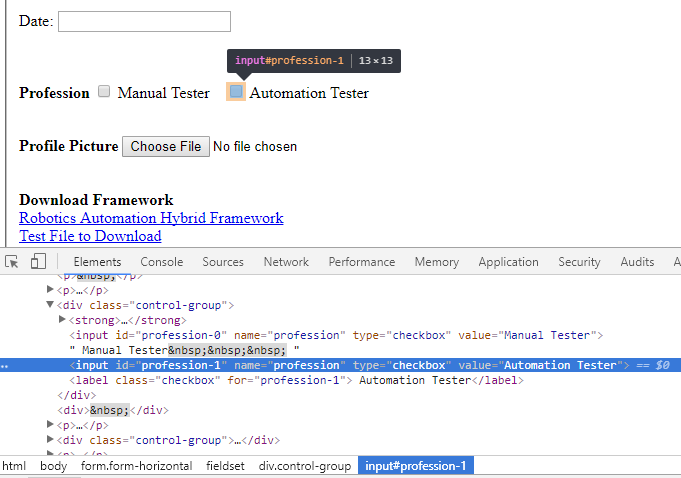Open the Audits tab
This screenshot has width=681, height=478.
point(637,262)
